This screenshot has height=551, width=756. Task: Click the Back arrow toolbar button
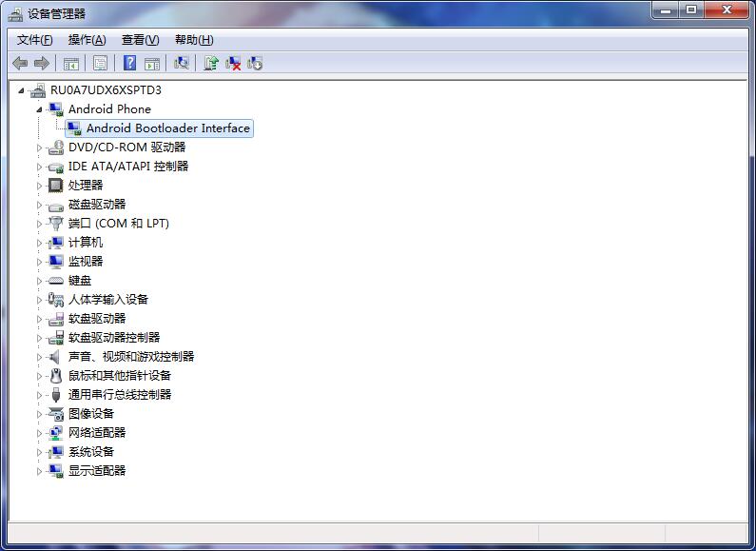coord(20,64)
